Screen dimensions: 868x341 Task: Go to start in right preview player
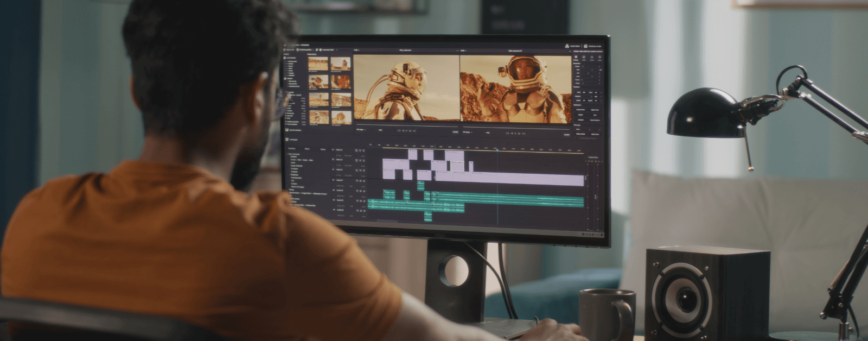click(507, 134)
